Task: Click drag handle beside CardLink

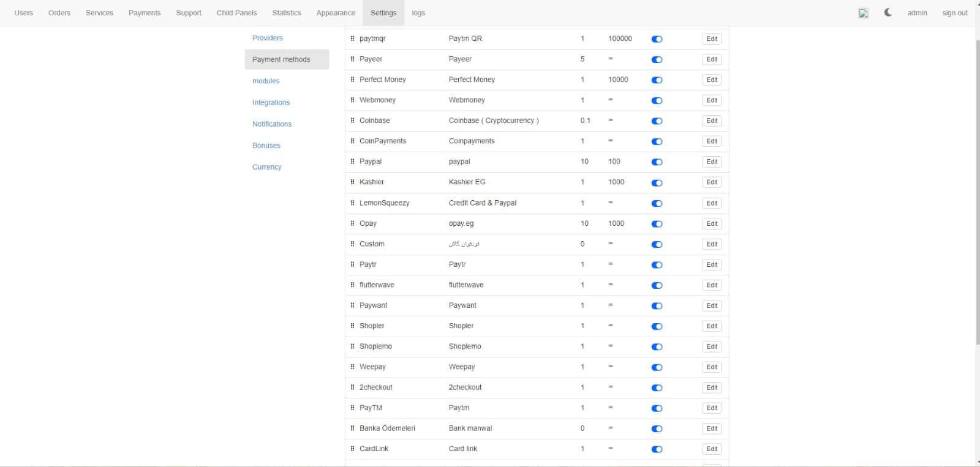Action: coord(352,449)
